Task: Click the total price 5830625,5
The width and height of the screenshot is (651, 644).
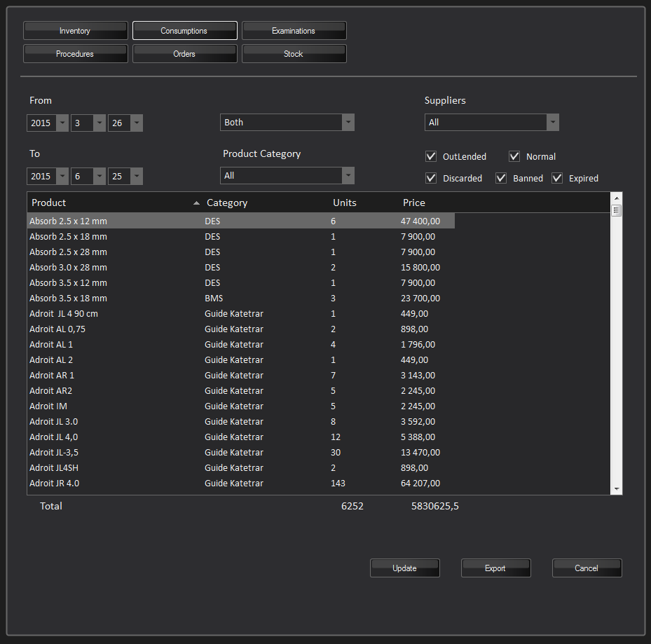Action: tap(434, 506)
